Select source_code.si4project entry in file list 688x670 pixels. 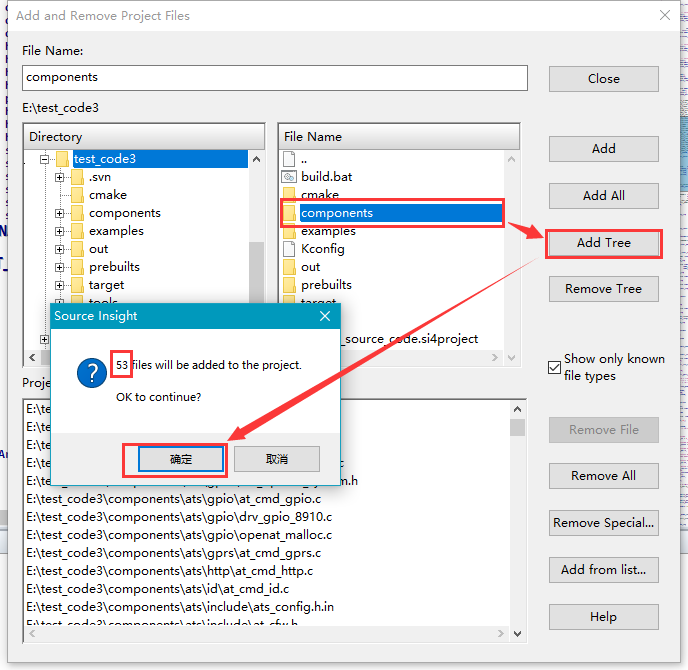click(x=410, y=339)
